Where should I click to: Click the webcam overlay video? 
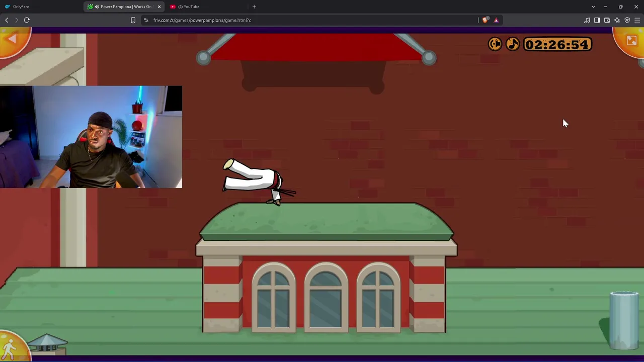click(x=91, y=137)
